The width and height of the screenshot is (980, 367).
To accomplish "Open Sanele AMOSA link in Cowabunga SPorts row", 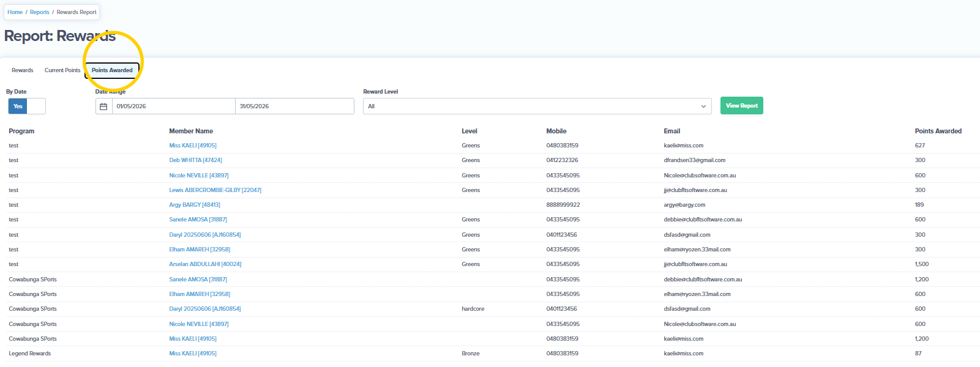I will (x=198, y=280).
